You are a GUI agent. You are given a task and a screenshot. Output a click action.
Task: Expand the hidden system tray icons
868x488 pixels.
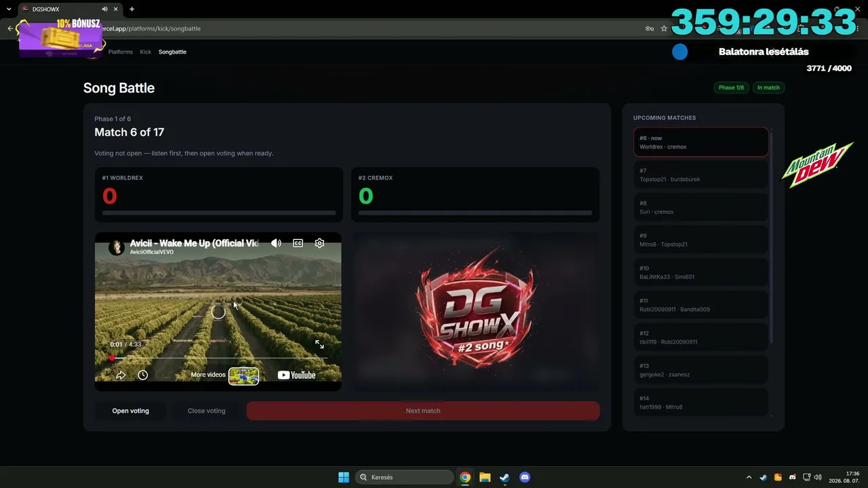coord(749,477)
